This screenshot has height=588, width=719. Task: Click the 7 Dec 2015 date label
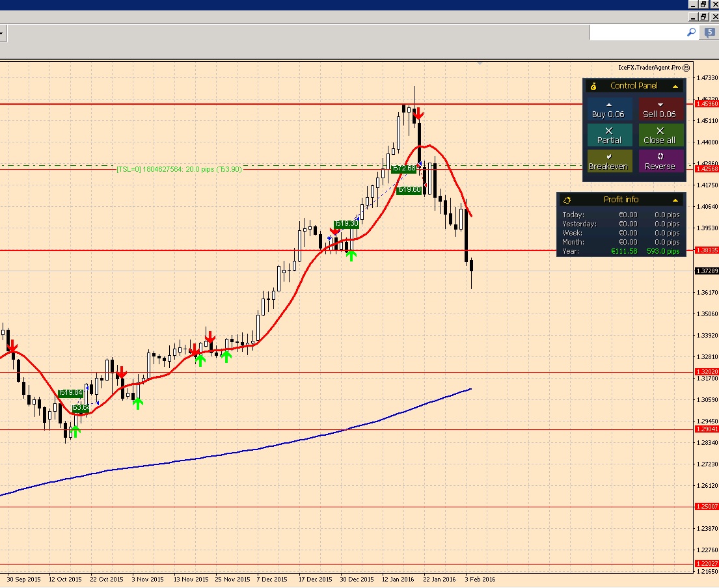tap(272, 580)
